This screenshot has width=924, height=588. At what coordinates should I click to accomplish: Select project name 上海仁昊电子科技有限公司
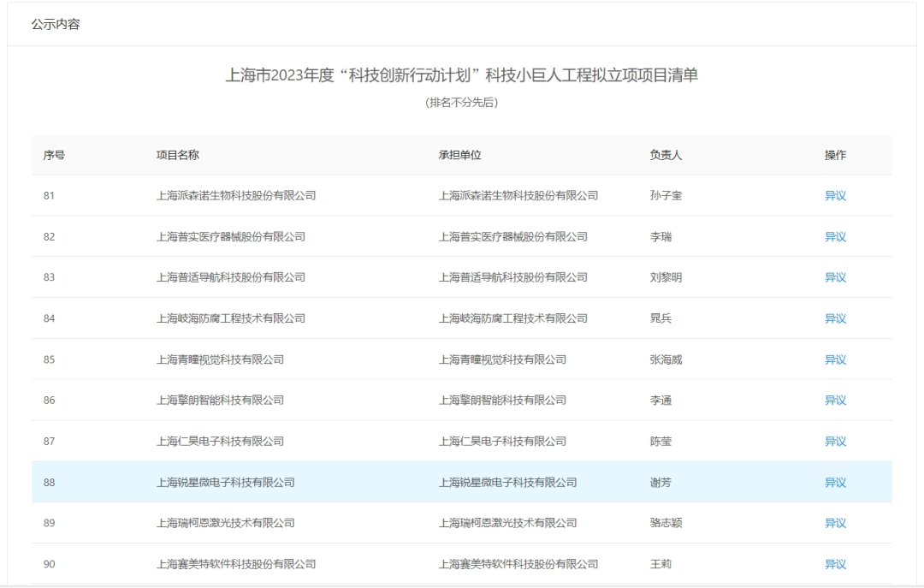[x=220, y=442]
